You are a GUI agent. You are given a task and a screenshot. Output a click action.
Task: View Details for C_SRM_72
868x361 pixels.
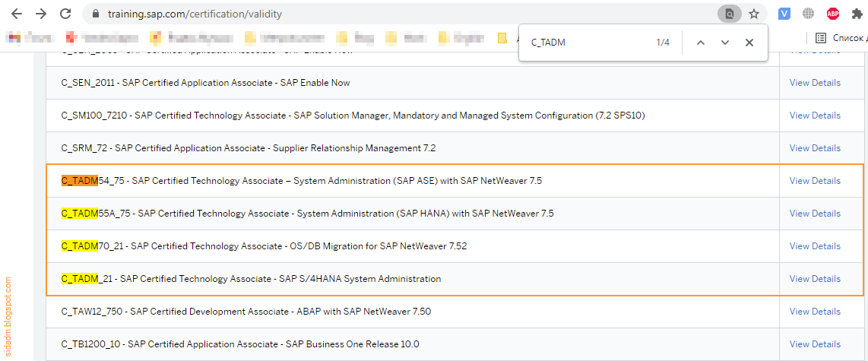click(815, 148)
